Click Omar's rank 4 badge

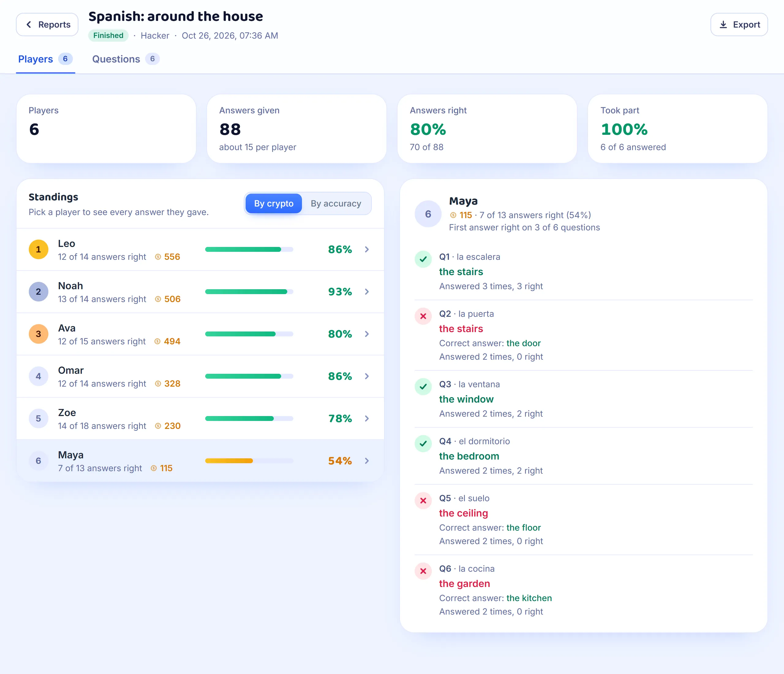coord(39,376)
